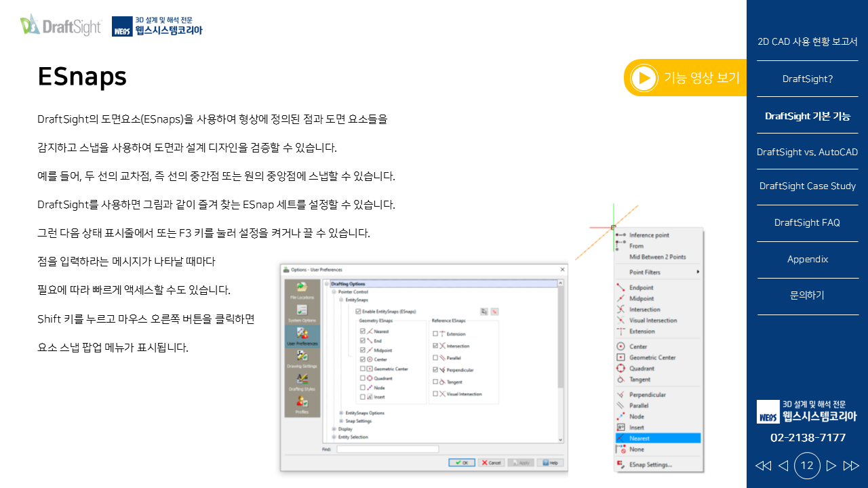
Task: Open the Point Filters submenu arrow
Action: coord(698,272)
